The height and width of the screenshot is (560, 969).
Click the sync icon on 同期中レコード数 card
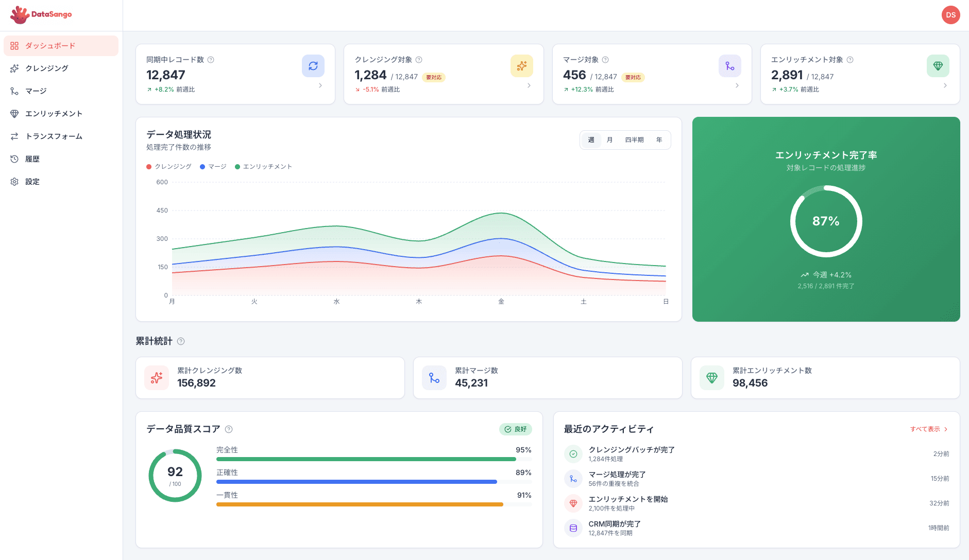coord(313,66)
